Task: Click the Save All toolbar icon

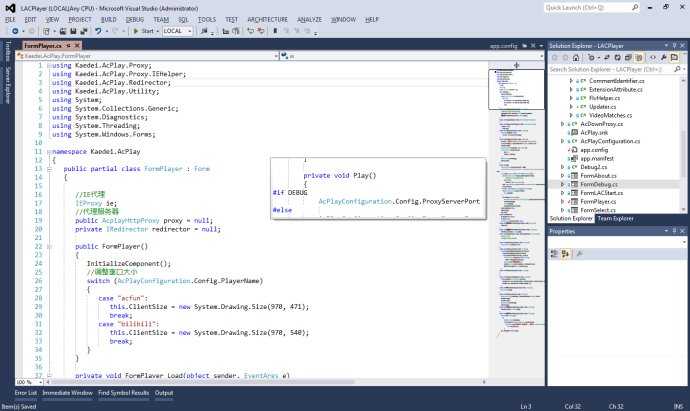Action: pos(84,31)
